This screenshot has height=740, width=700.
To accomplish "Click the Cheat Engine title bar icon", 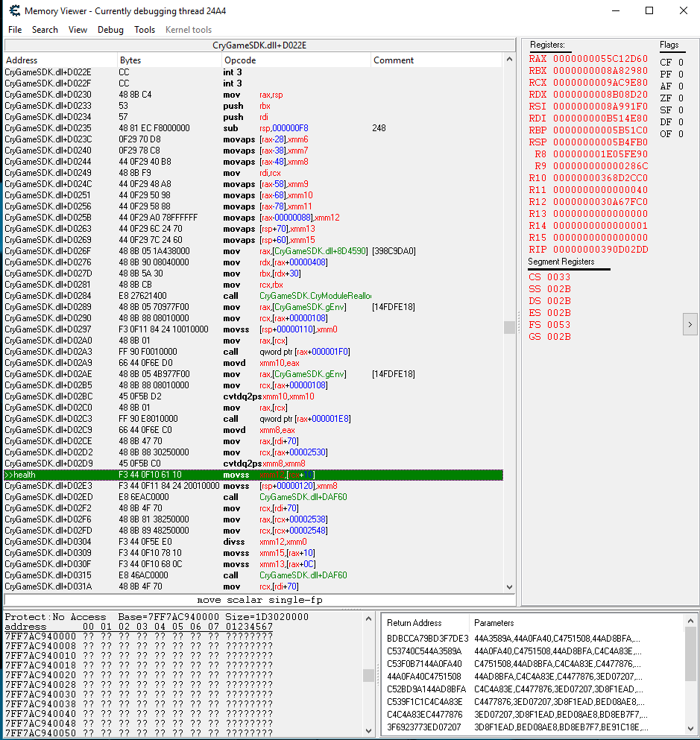I will [x=13, y=11].
